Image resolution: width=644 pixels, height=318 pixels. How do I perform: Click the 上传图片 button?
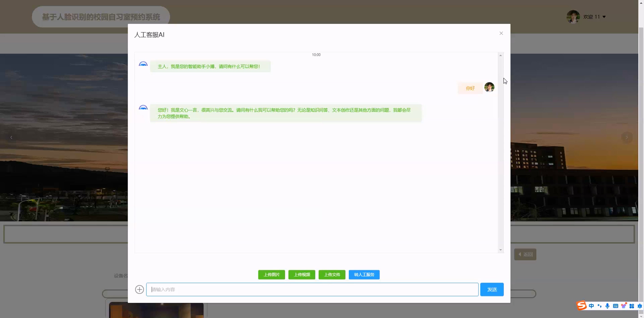pyautogui.click(x=271, y=274)
